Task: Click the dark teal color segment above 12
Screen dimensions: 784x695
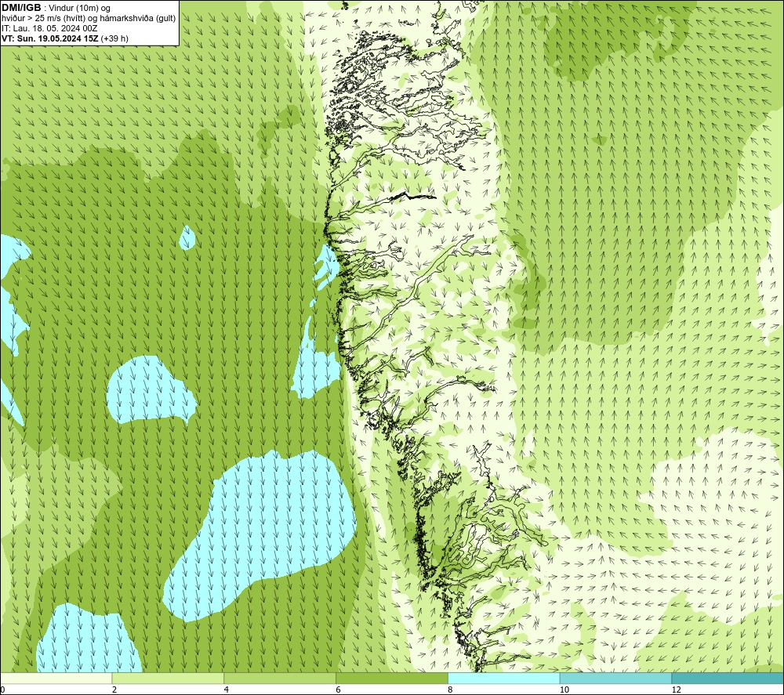Action: (x=728, y=679)
